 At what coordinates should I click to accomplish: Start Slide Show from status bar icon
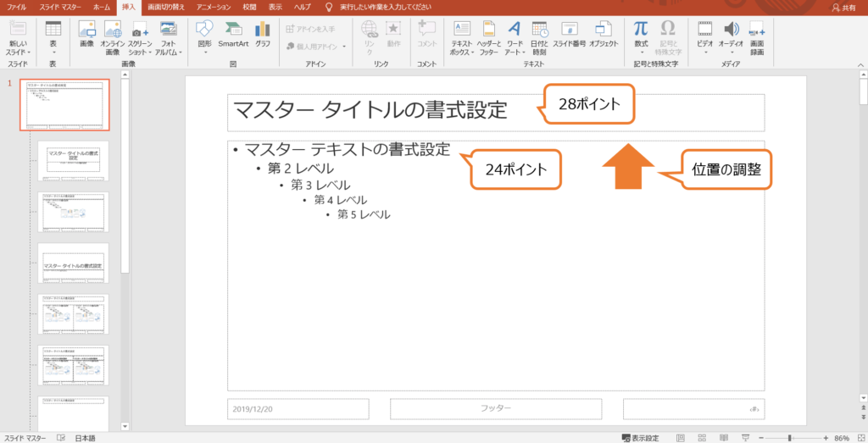[x=746, y=437]
